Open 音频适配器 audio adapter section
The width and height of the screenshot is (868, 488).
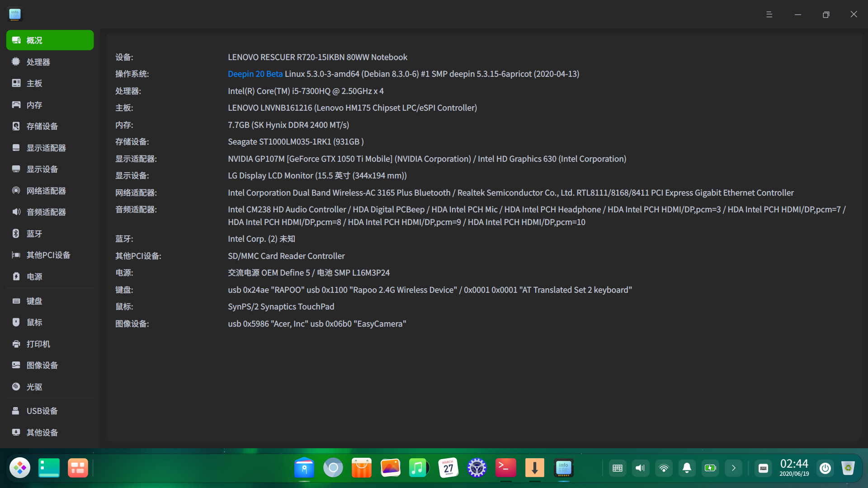[50, 212]
